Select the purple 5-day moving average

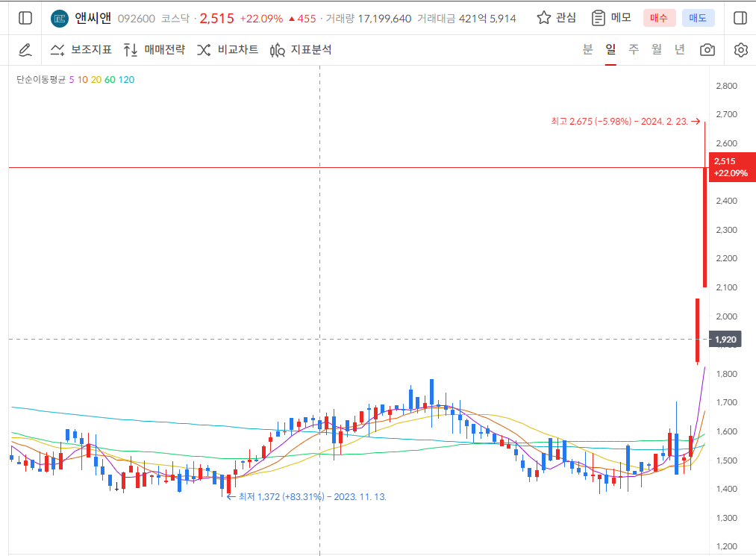point(72,80)
